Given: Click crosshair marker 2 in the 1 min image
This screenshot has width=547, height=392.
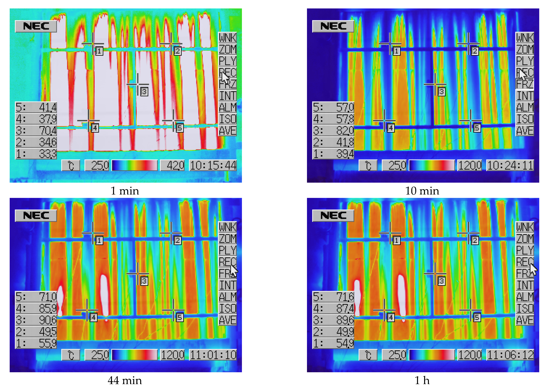Looking at the screenshot, I should 171,44.
